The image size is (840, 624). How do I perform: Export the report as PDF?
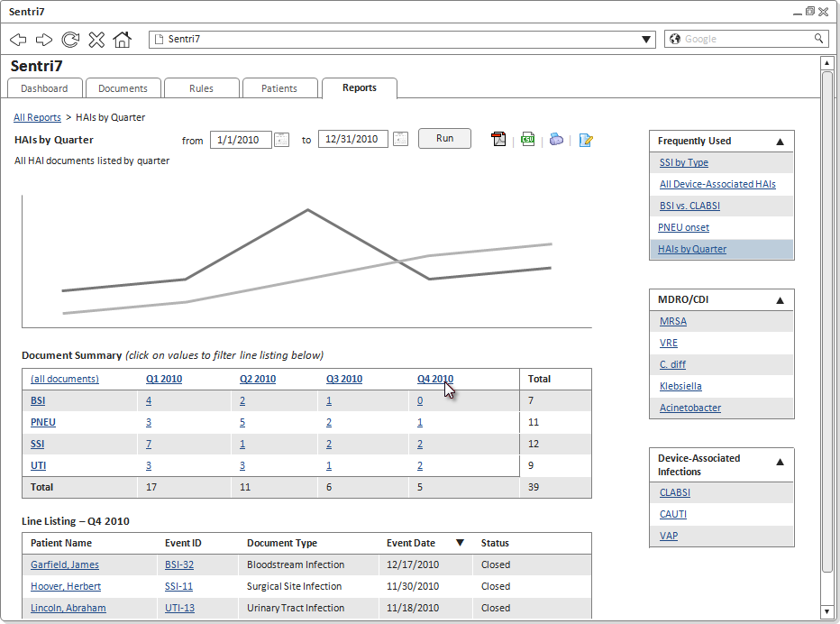tap(498, 140)
